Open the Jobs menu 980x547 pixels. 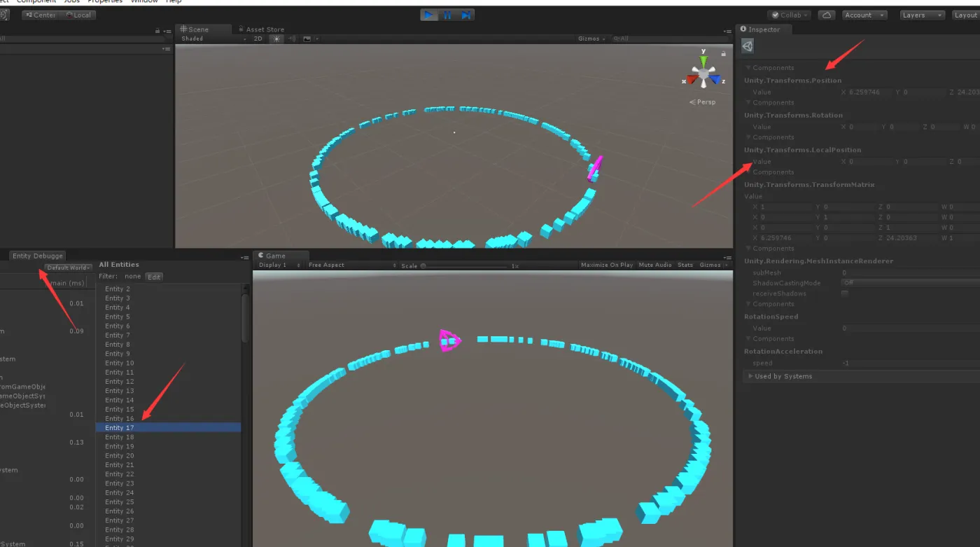coord(72,2)
